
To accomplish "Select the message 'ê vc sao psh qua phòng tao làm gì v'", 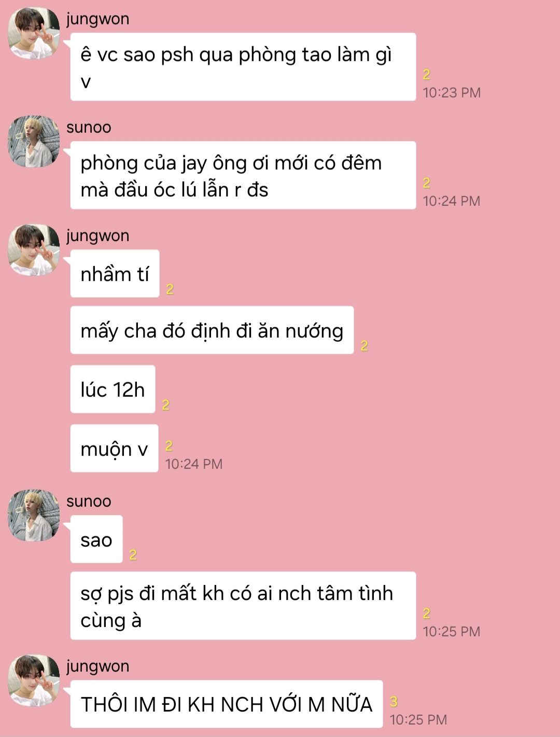I will pyautogui.click(x=243, y=67).
